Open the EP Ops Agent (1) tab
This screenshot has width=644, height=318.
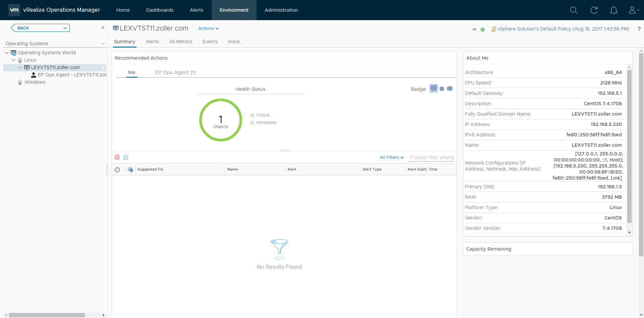click(175, 72)
